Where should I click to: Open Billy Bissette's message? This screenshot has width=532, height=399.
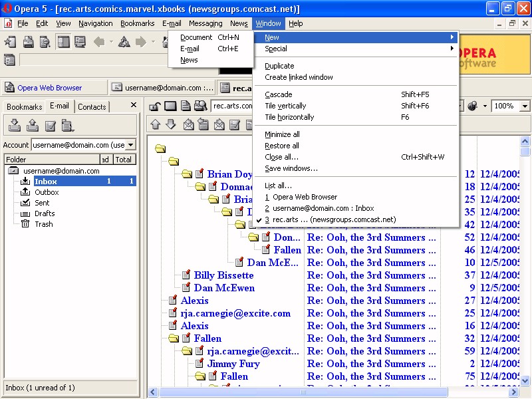pos(223,275)
